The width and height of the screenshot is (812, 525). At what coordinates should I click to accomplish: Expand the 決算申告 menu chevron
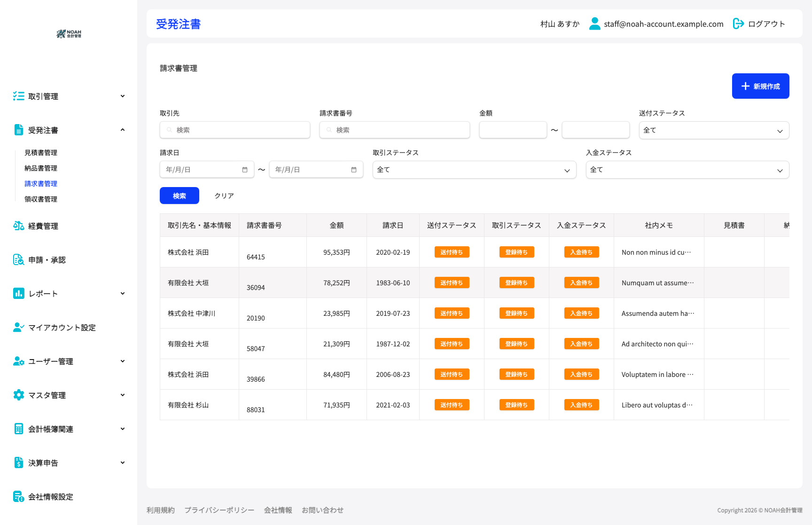(x=123, y=462)
